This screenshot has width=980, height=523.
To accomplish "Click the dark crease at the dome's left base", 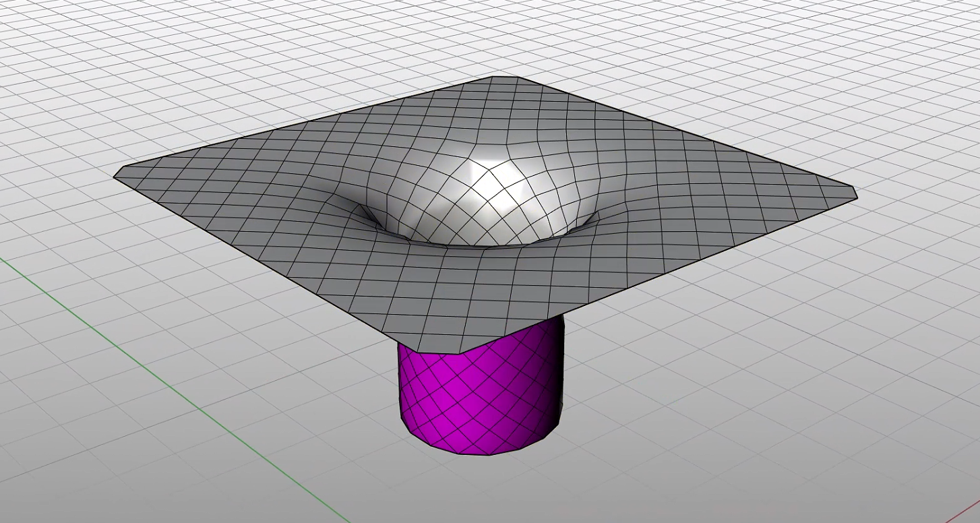I will point(367,216).
